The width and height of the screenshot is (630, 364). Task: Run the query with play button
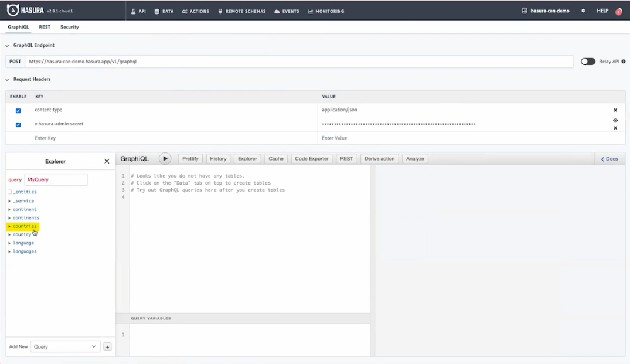click(x=165, y=159)
